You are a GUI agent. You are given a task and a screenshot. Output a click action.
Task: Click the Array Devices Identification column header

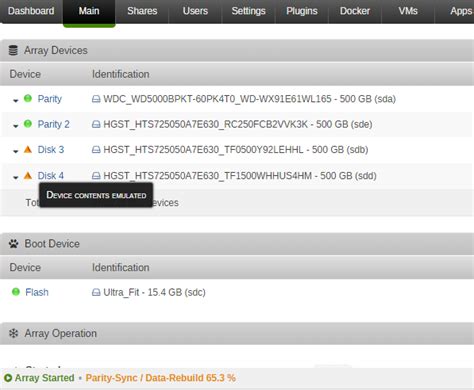[x=121, y=74]
